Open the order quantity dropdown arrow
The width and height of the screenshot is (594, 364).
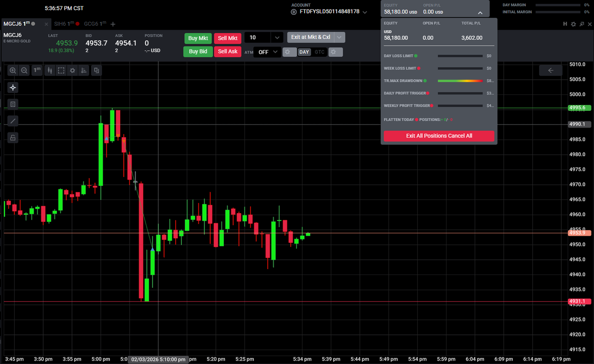tap(278, 38)
